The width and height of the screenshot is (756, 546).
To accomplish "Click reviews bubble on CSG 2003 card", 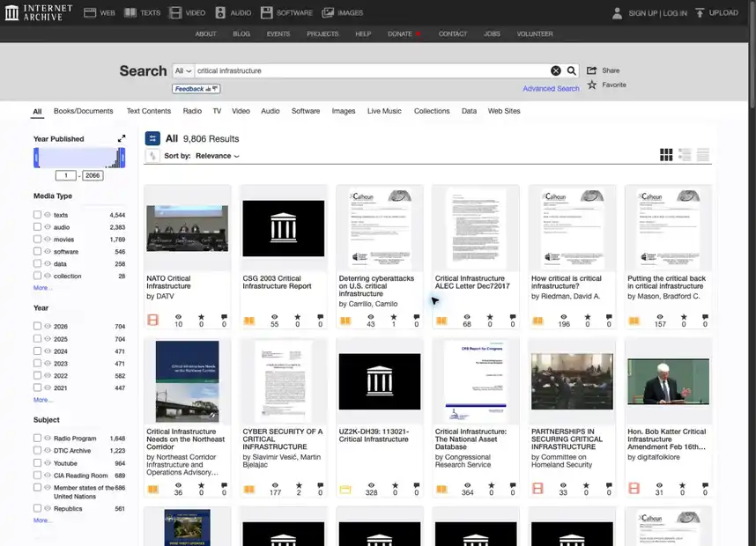I will 320,317.
